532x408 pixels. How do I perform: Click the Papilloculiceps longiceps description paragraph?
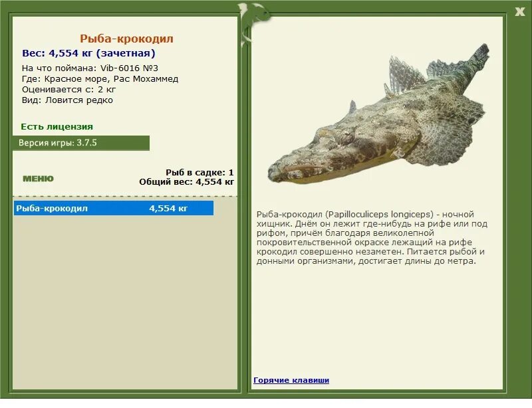pos(372,238)
